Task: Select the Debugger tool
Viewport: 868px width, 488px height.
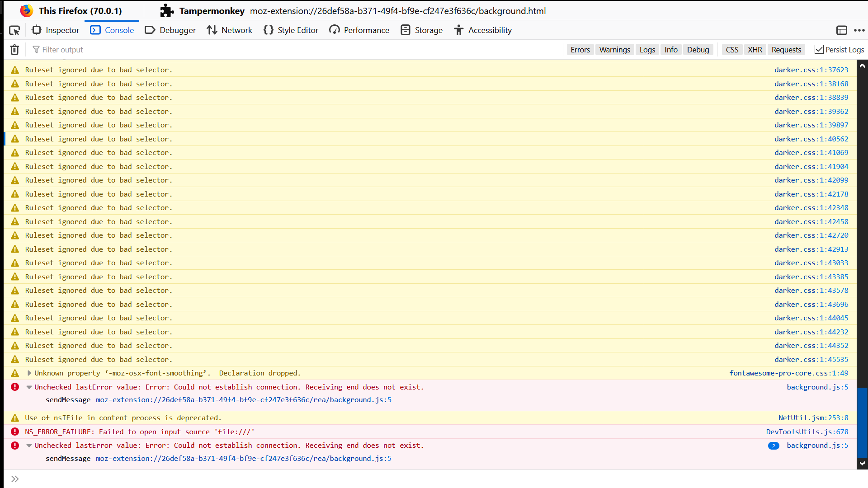Action: [x=170, y=30]
